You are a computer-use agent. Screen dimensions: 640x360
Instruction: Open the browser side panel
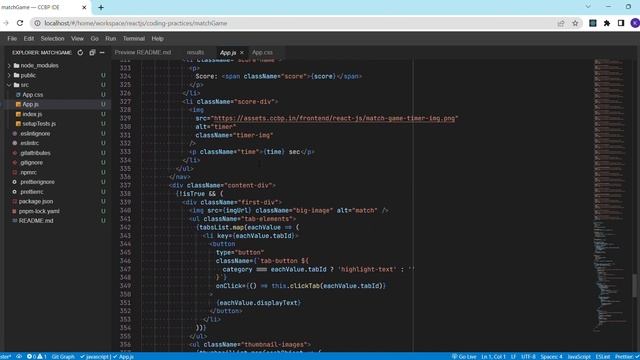(621, 23)
